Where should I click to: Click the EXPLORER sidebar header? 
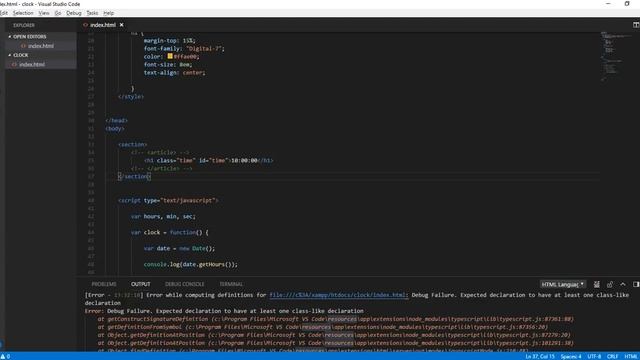24,25
